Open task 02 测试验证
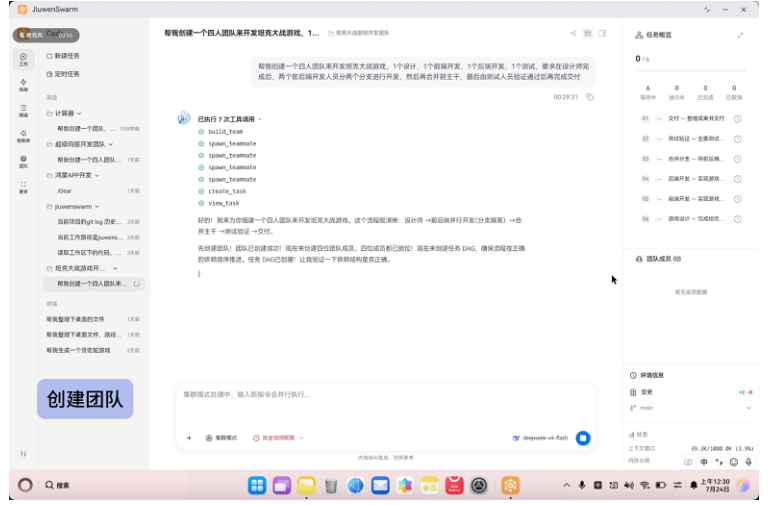 click(x=691, y=139)
